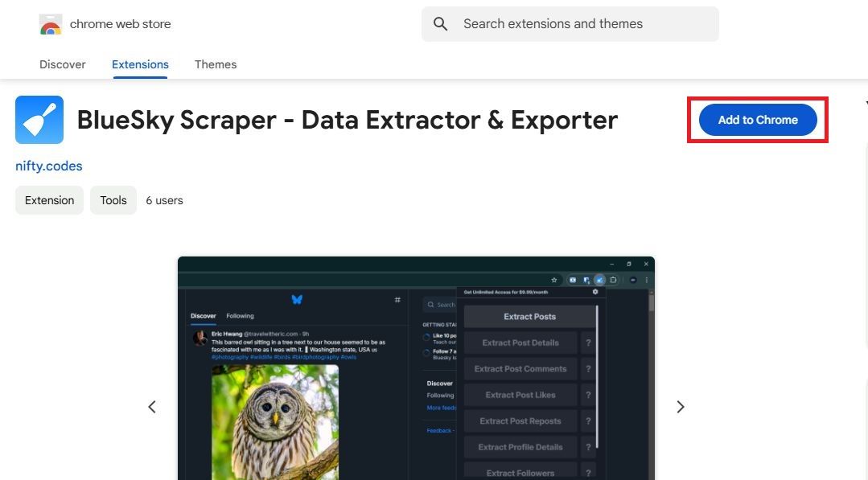868x480 pixels.
Task: Click the Extract Posts button in the popup
Action: [x=529, y=316]
